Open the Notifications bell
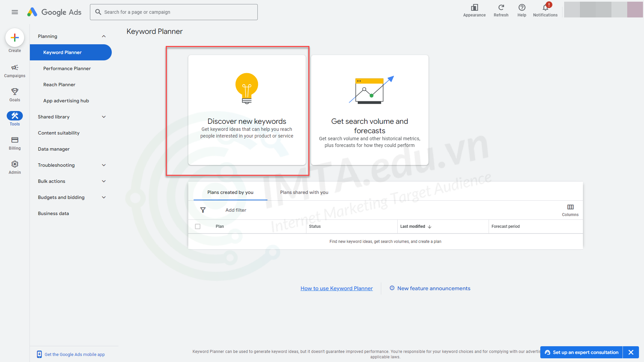This screenshot has width=644, height=362. pos(545,8)
